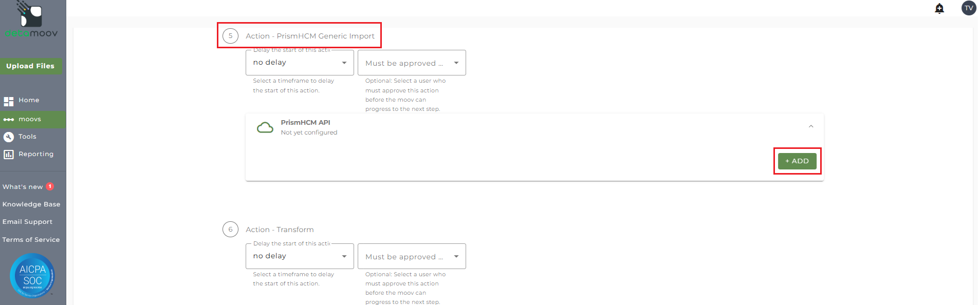Click 'PrismHCM API' title text
980x305 pixels.
(305, 122)
